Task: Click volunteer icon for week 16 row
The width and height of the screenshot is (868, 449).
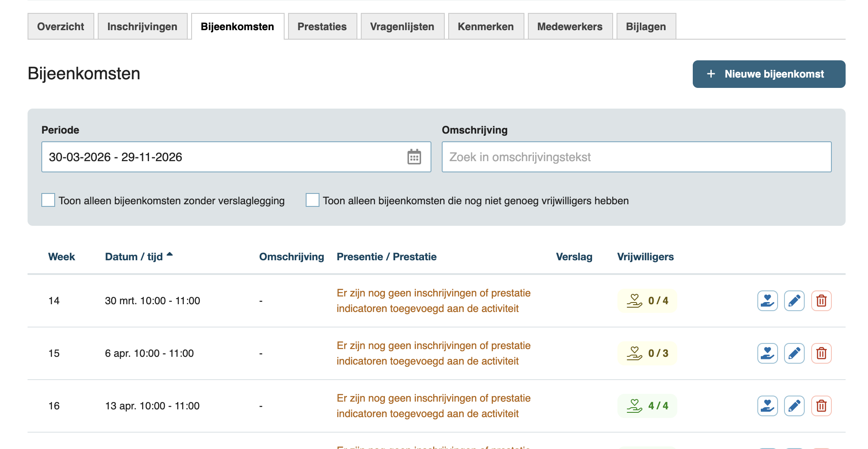Action: pos(767,406)
